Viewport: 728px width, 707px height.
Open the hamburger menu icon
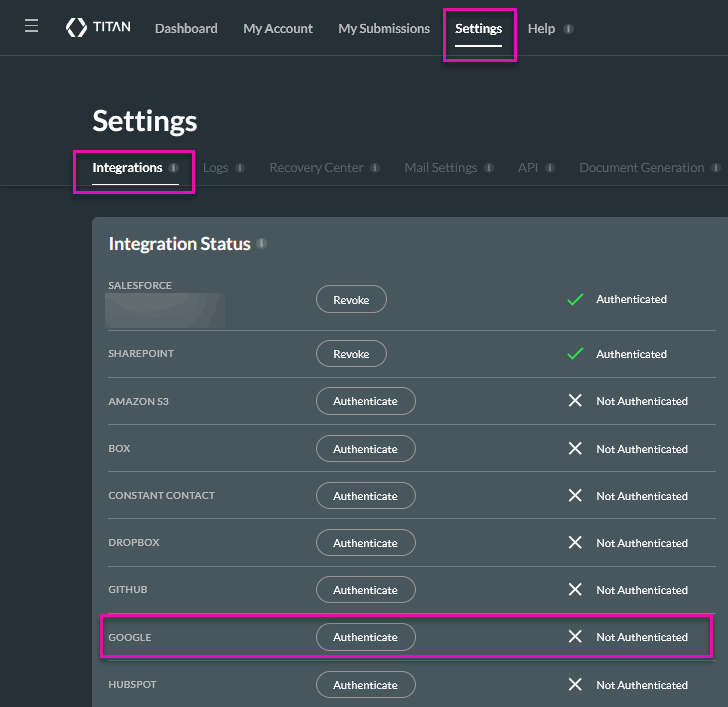32,26
